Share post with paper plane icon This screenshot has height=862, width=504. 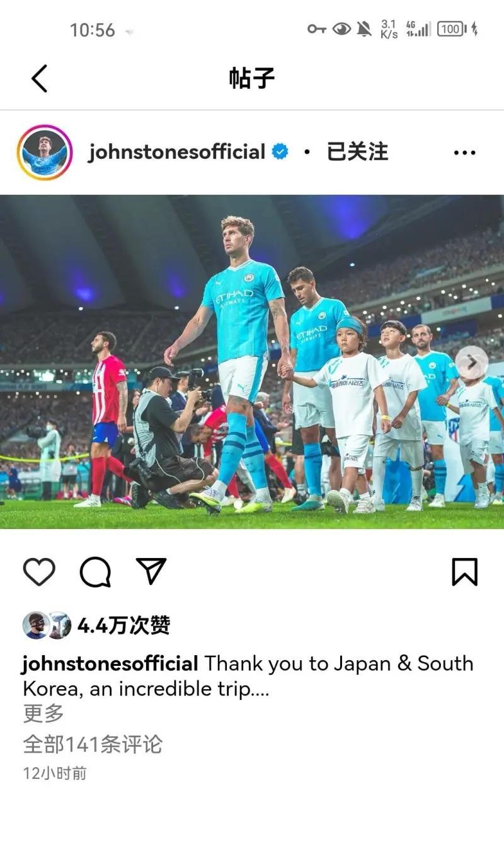coord(151,571)
